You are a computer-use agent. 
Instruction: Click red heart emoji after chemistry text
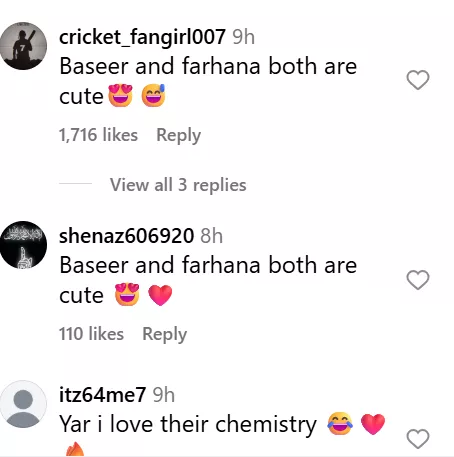coord(373,424)
